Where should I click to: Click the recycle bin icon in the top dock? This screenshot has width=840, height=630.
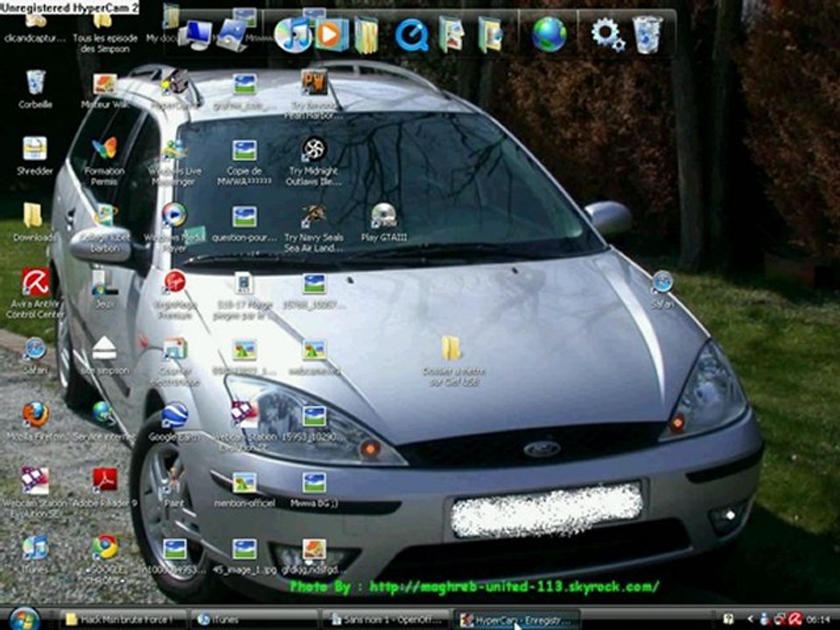(647, 34)
